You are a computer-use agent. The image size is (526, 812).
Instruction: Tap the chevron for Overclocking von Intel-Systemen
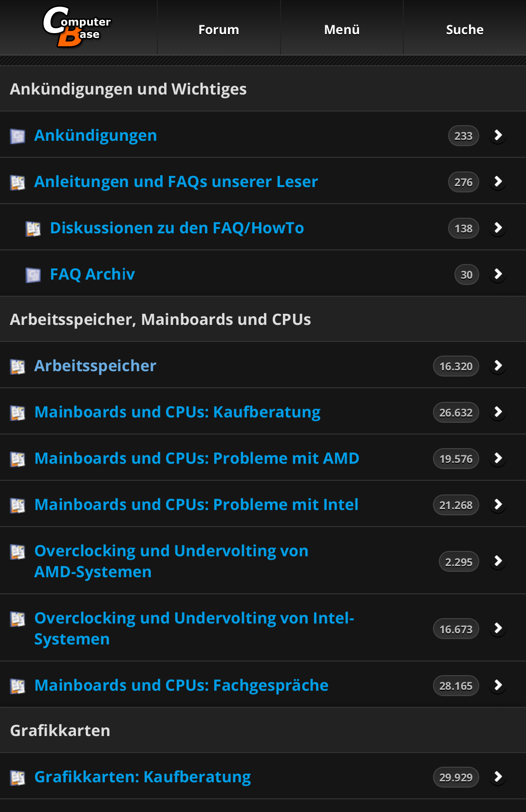(498, 628)
